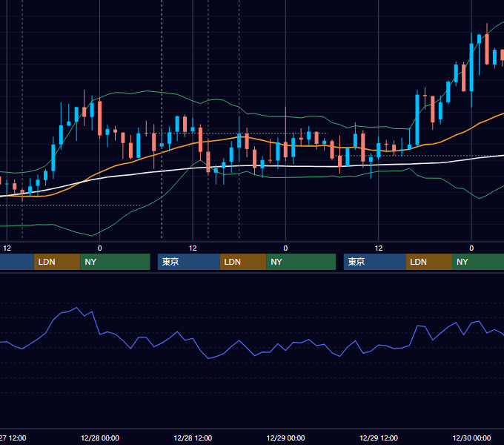The width and height of the screenshot is (504, 445).
Task: Click hour label 0 above 12/29 00:00
Action: coord(285,248)
